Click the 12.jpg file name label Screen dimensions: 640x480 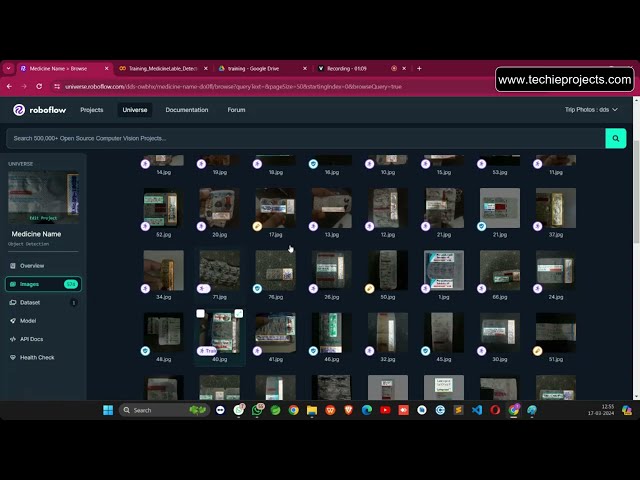[388, 235]
